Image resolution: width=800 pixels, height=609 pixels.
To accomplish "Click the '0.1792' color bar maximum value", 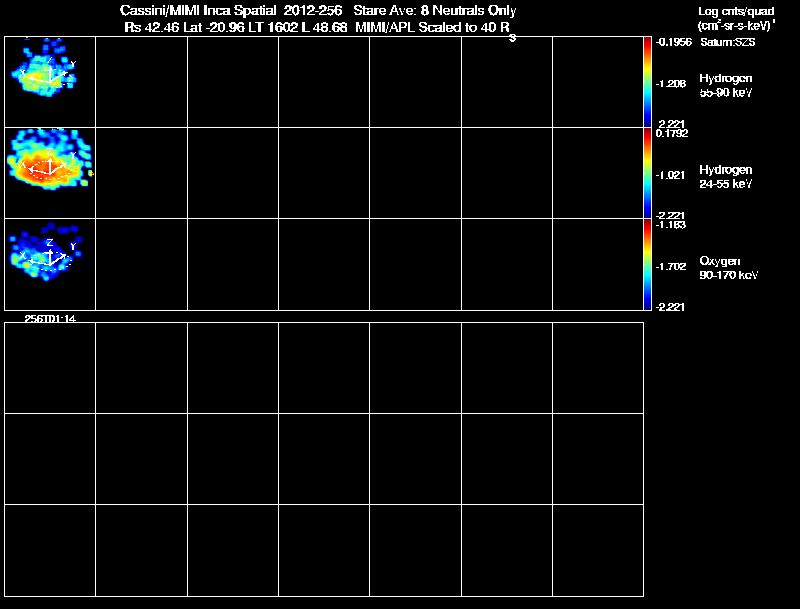I will pos(672,134).
